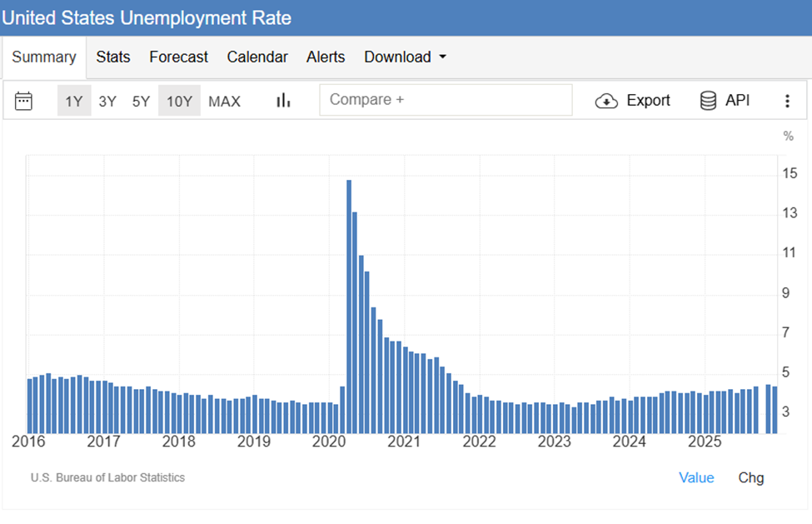Click the cloud Export icon
Screen dimensions: 812x524
[606, 101]
